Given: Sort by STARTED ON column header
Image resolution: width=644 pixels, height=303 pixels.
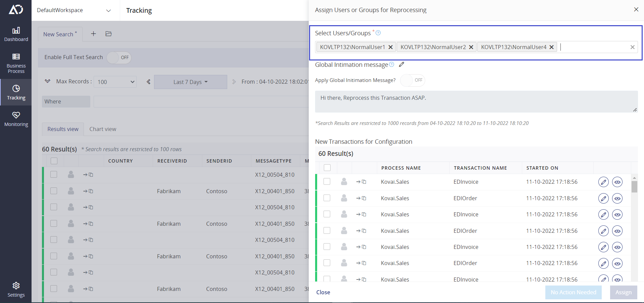Looking at the screenshot, I should tap(542, 168).
